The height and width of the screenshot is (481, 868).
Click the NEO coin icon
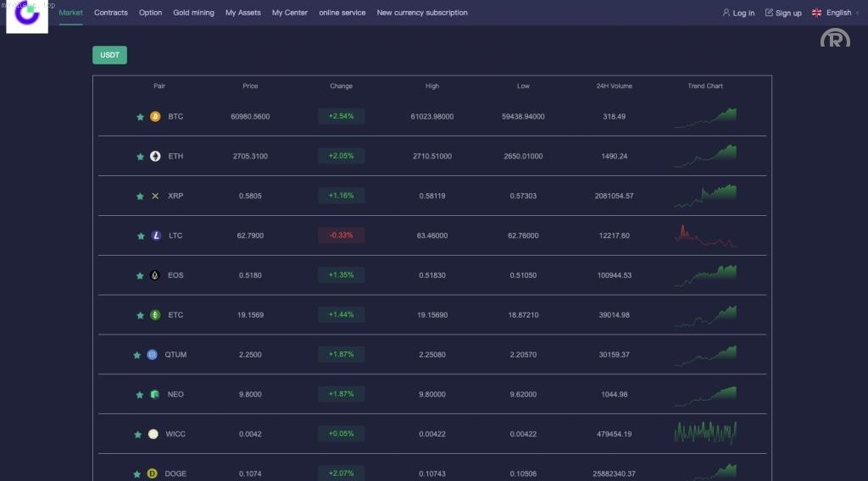pyautogui.click(x=155, y=395)
